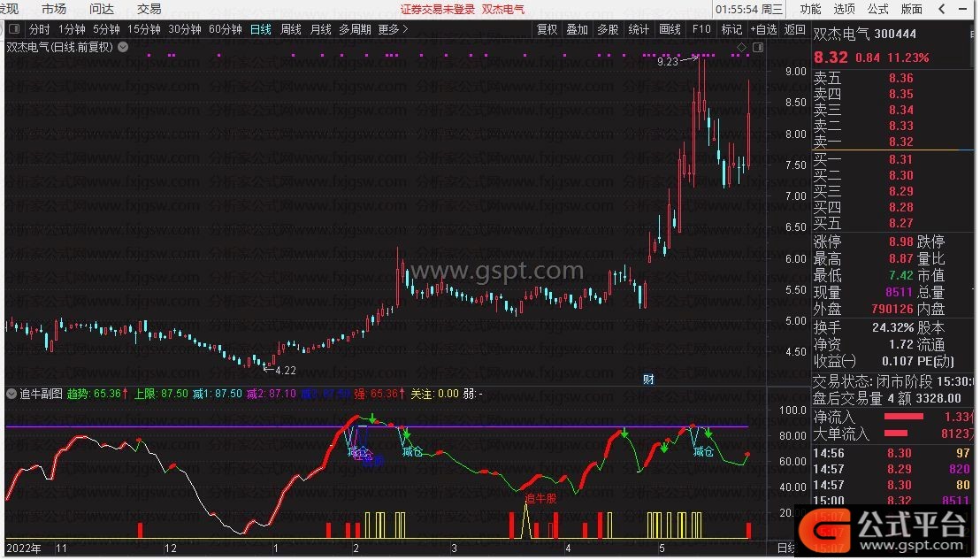This screenshot has width=980, height=560.
Task: Click the 换手 value 24.32%
Action: 892,327
